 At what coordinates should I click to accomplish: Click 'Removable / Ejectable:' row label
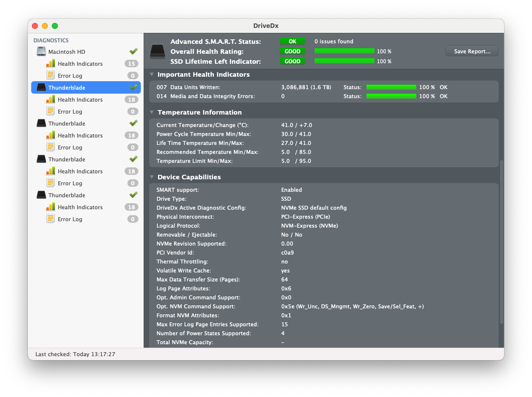coord(186,235)
